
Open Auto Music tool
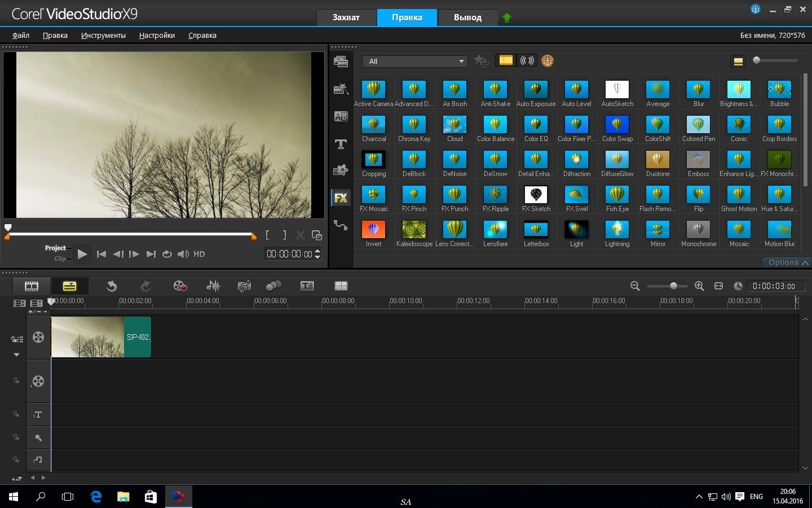click(244, 286)
